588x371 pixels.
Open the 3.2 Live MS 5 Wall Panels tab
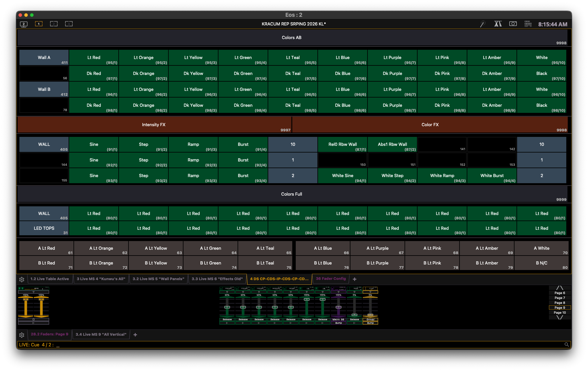coord(158,279)
